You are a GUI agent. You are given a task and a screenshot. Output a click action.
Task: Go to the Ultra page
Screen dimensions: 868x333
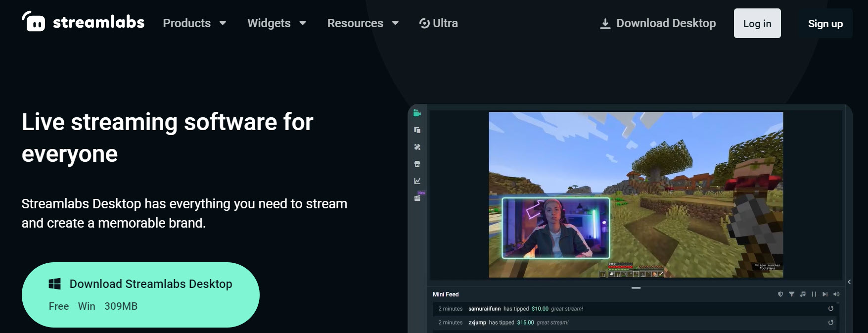pyautogui.click(x=439, y=23)
